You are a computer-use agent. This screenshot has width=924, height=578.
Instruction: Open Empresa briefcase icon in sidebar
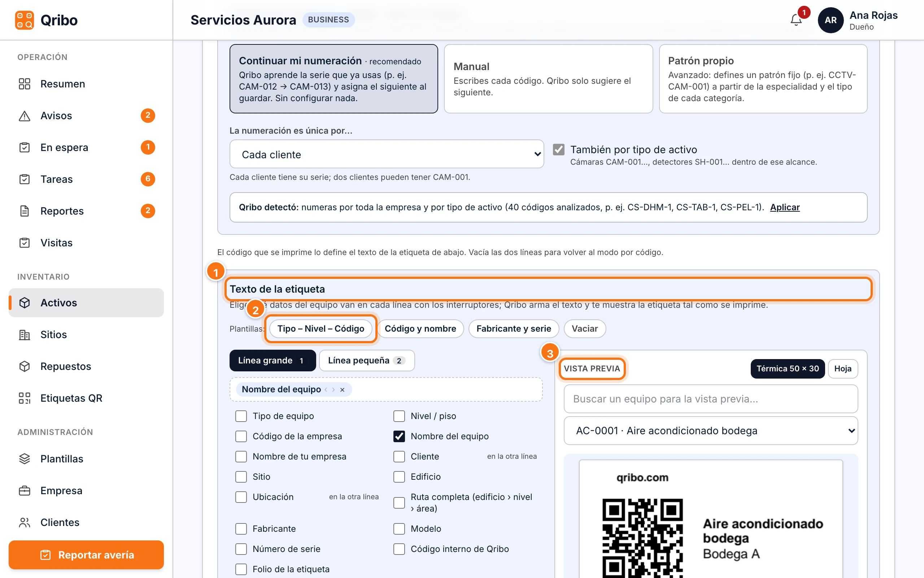click(25, 491)
